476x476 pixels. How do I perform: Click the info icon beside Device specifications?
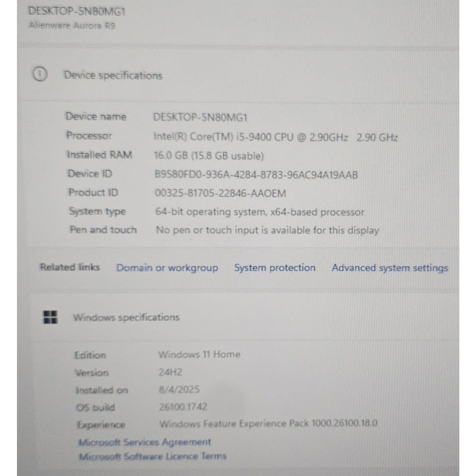(40, 74)
